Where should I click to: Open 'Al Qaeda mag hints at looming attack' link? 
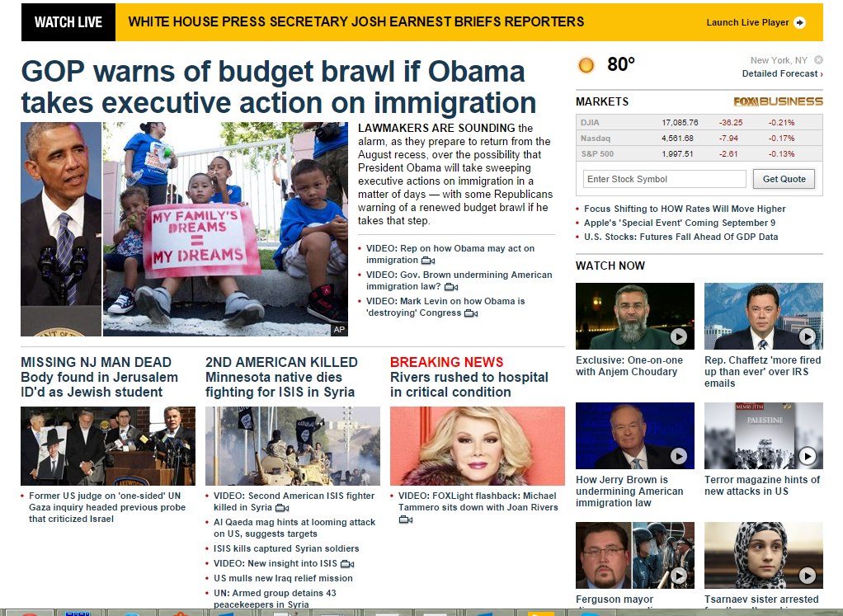tap(294, 528)
